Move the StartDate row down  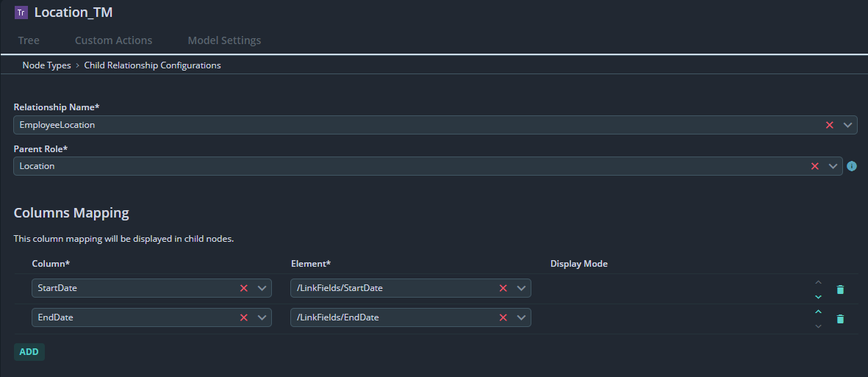click(818, 297)
